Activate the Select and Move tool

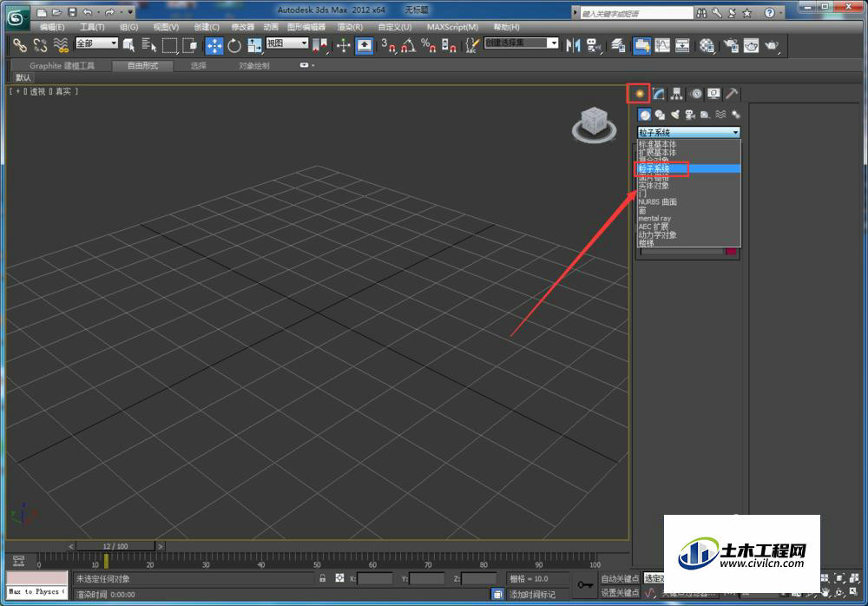pos(214,45)
